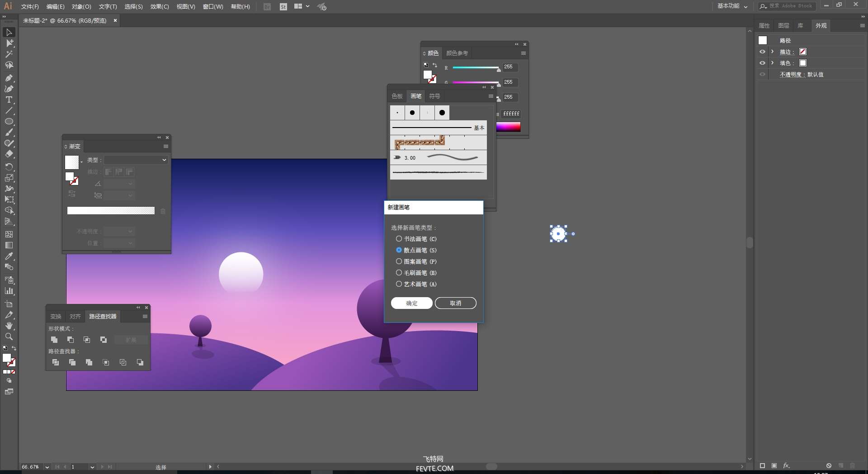Toggle visibility of 填色 appearance row

[763, 63]
